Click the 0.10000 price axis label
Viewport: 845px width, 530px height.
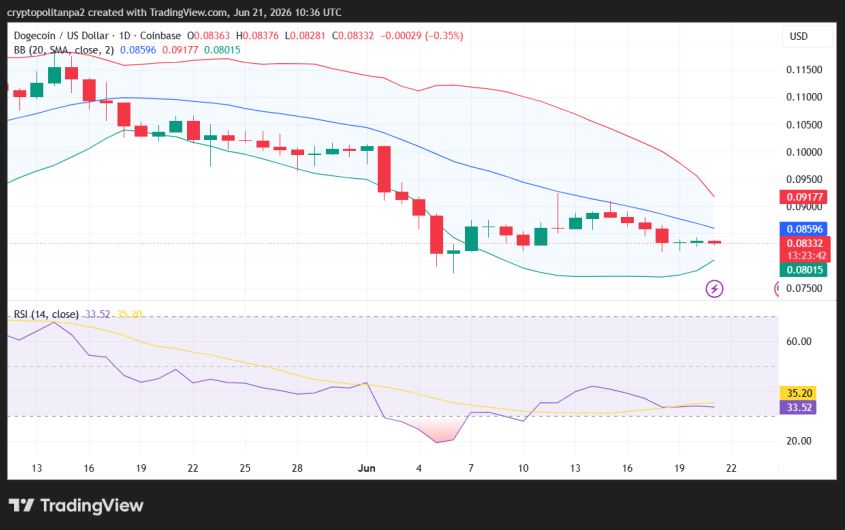[x=804, y=152]
